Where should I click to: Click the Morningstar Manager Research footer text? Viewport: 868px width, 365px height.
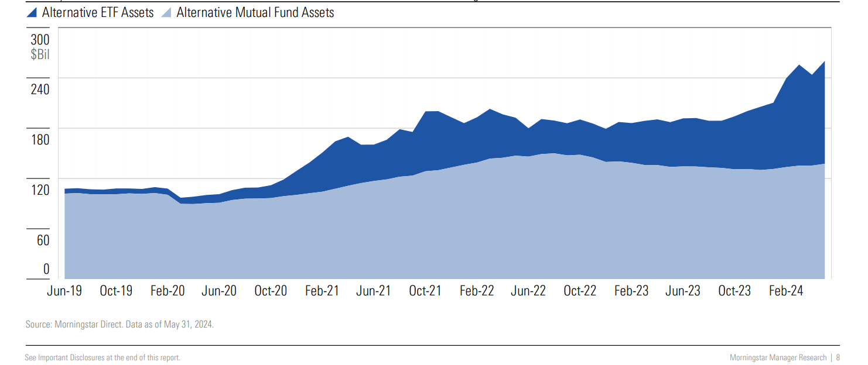(777, 357)
